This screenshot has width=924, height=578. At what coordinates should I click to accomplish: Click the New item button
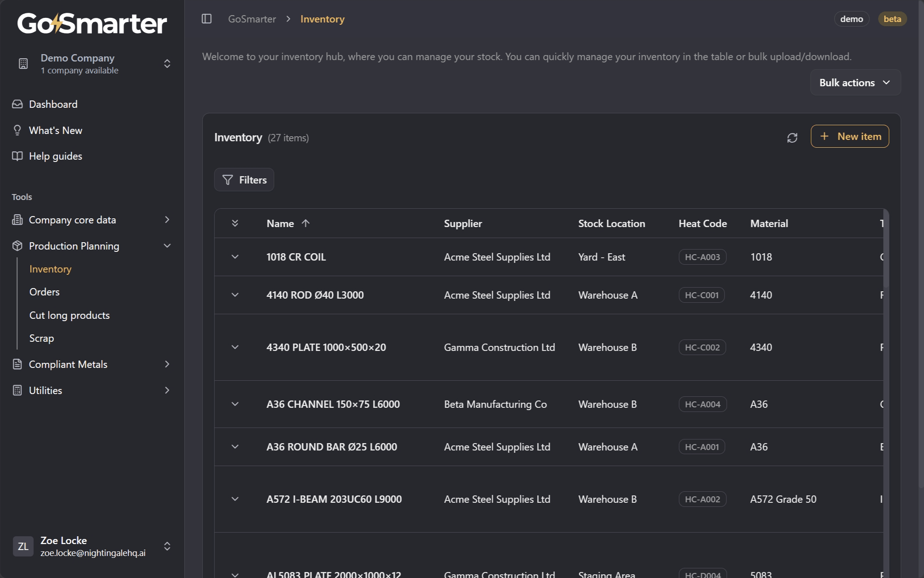tap(850, 136)
